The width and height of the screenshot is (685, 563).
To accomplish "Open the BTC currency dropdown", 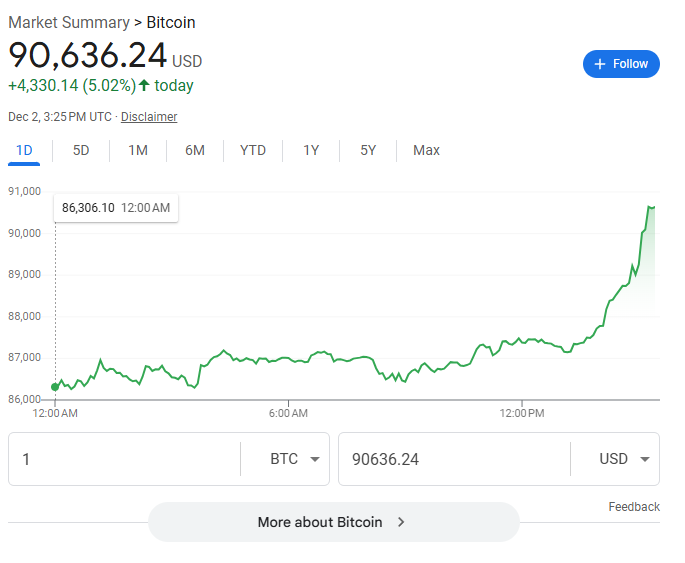I will click(296, 459).
